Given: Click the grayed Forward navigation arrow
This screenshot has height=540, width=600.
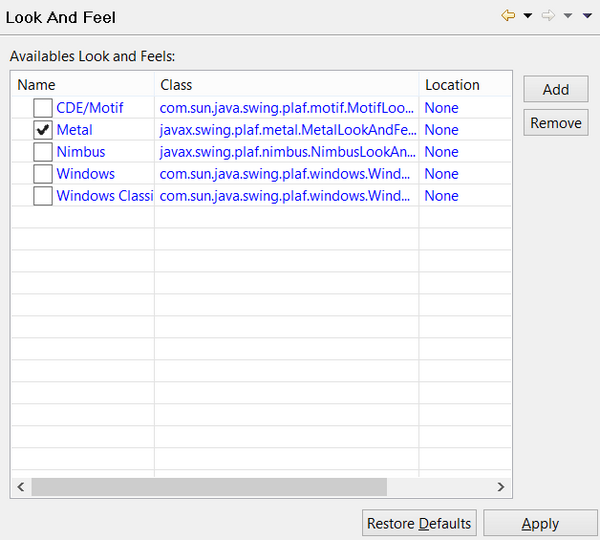Looking at the screenshot, I should pos(548,16).
